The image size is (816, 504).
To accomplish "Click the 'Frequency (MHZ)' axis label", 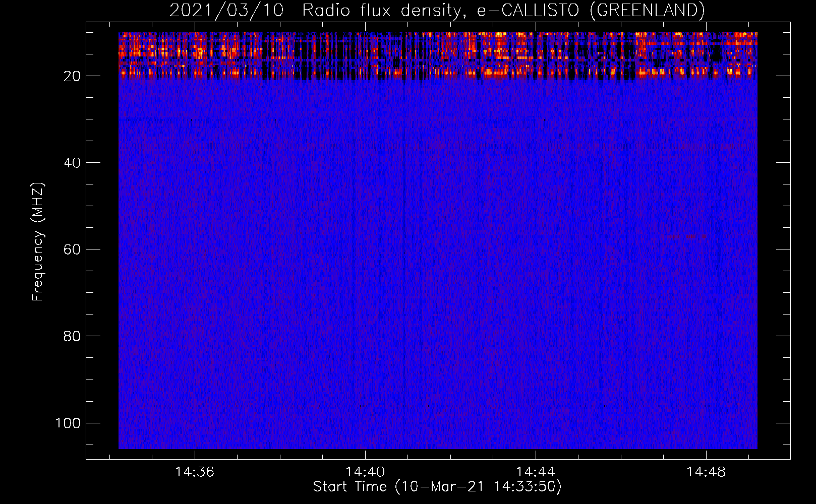I will click(38, 242).
